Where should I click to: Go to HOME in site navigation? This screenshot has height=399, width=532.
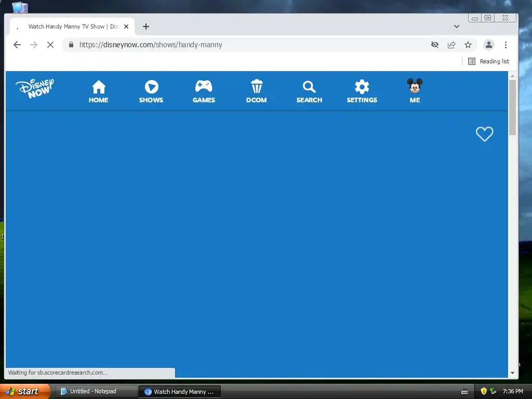click(98, 91)
